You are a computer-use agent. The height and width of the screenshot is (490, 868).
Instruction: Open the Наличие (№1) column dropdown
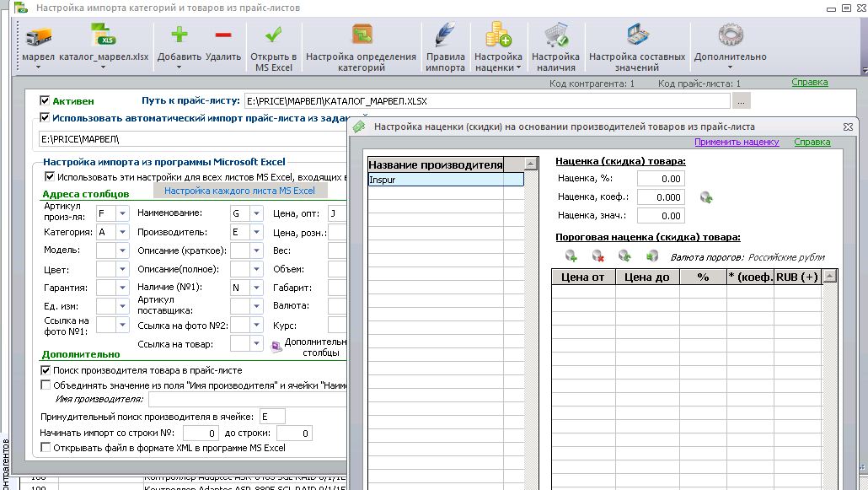(x=256, y=288)
